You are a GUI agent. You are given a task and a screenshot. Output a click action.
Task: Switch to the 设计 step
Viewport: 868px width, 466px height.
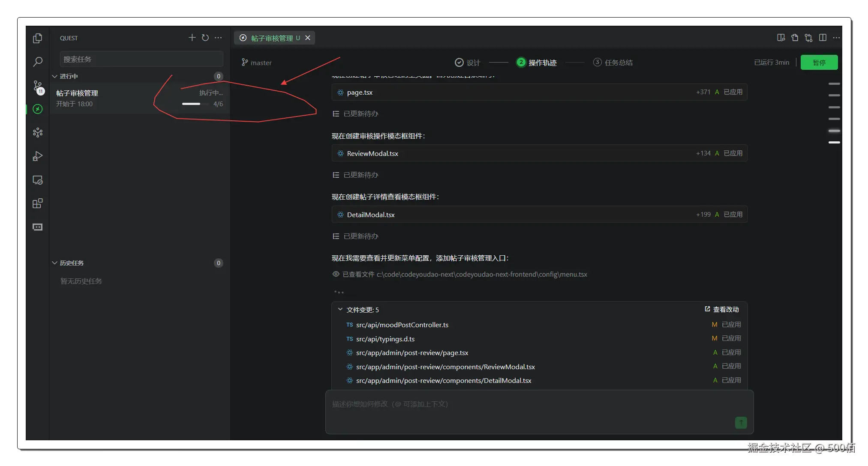pyautogui.click(x=468, y=63)
